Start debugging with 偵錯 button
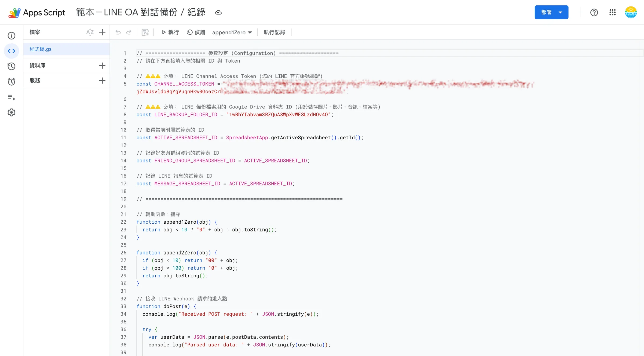 tap(196, 32)
